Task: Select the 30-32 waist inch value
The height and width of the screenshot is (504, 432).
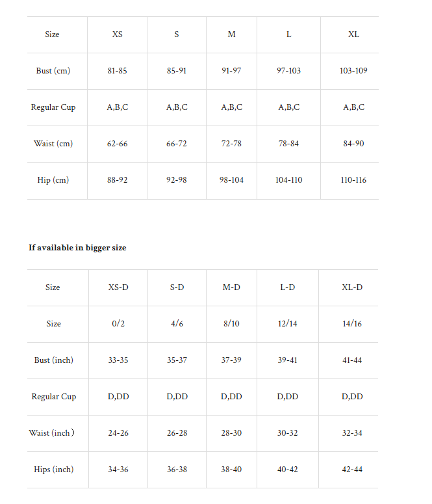Action: click(288, 433)
